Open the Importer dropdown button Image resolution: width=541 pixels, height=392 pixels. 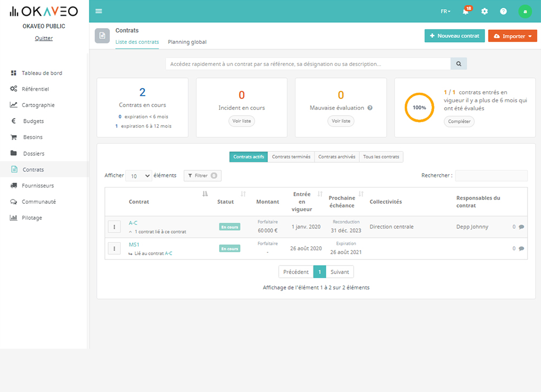(x=512, y=36)
